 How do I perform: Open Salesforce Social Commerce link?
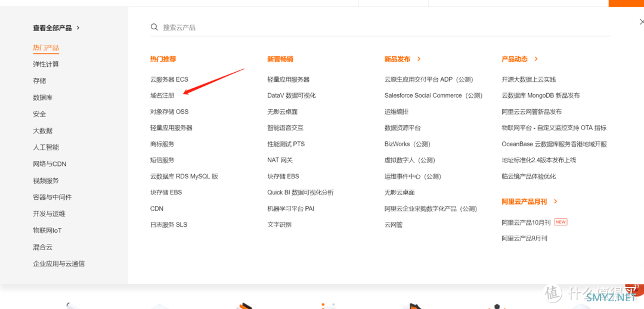point(434,95)
